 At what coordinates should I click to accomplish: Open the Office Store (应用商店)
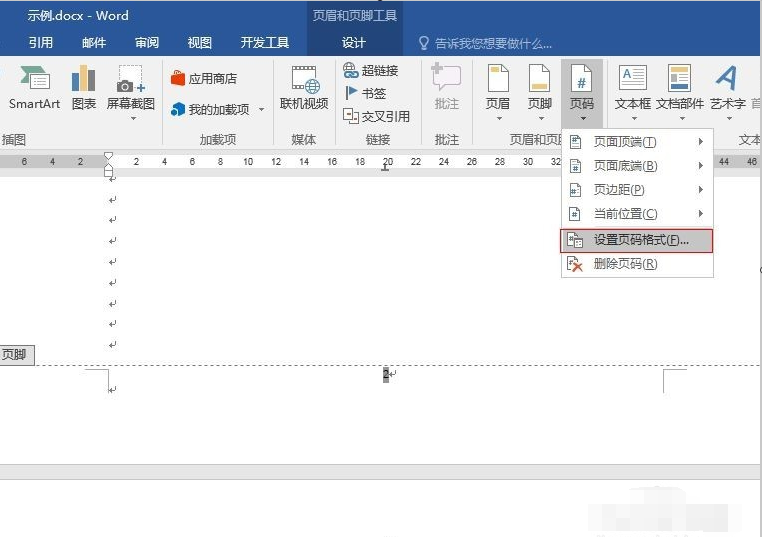(204, 78)
